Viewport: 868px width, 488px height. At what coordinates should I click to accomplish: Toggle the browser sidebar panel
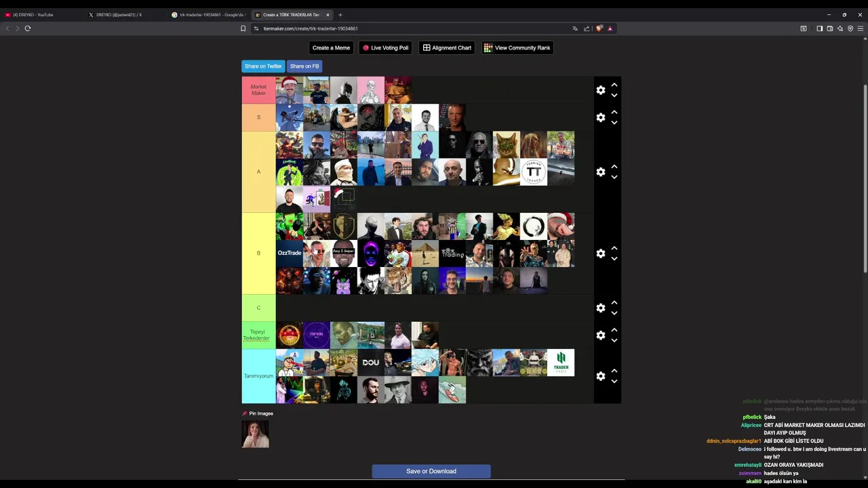point(819,28)
